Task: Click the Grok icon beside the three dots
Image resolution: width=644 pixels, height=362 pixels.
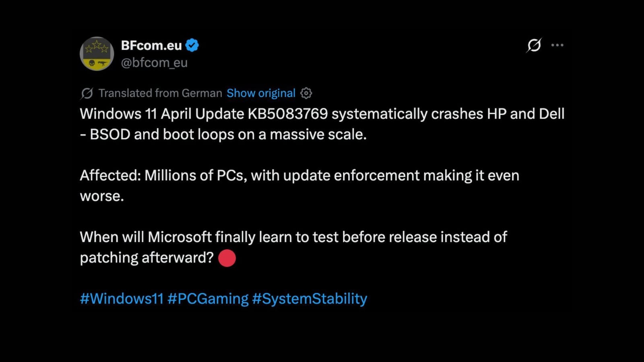Action: [534, 45]
